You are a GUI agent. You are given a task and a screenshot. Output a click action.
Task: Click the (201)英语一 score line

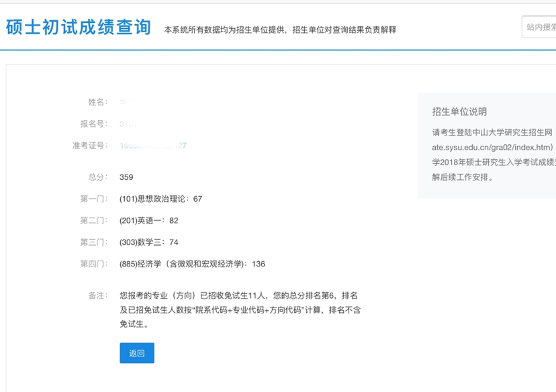(x=148, y=220)
